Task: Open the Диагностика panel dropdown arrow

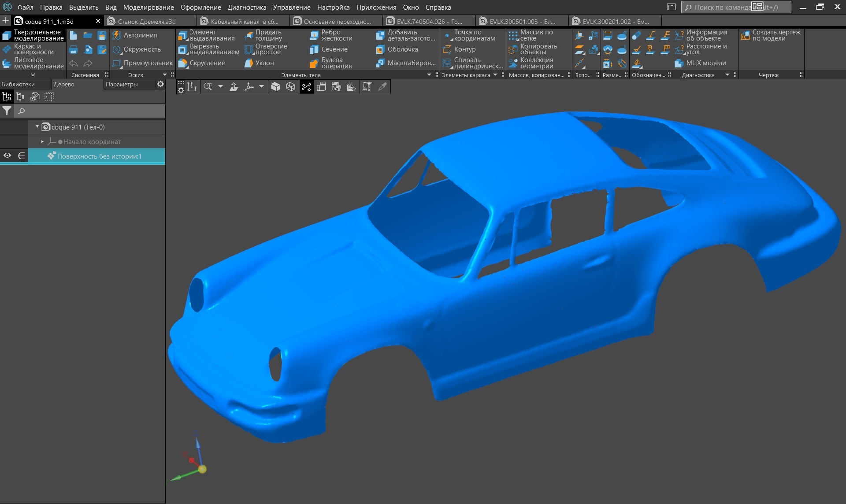Action: (x=727, y=75)
